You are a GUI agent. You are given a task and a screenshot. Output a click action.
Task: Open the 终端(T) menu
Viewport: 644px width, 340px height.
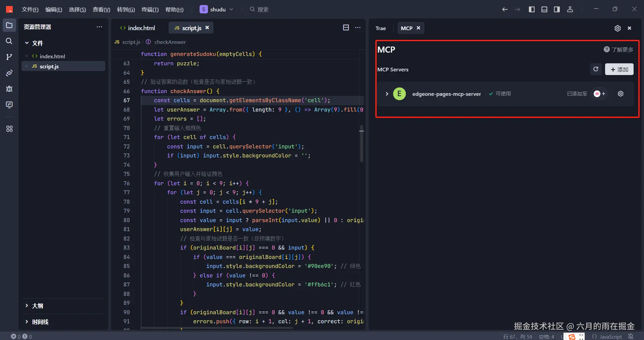click(x=150, y=10)
